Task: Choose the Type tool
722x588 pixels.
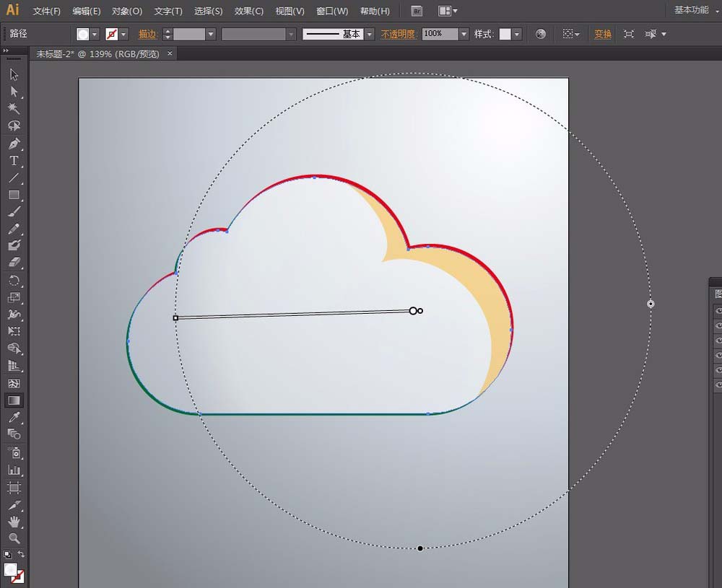Action: [14, 161]
